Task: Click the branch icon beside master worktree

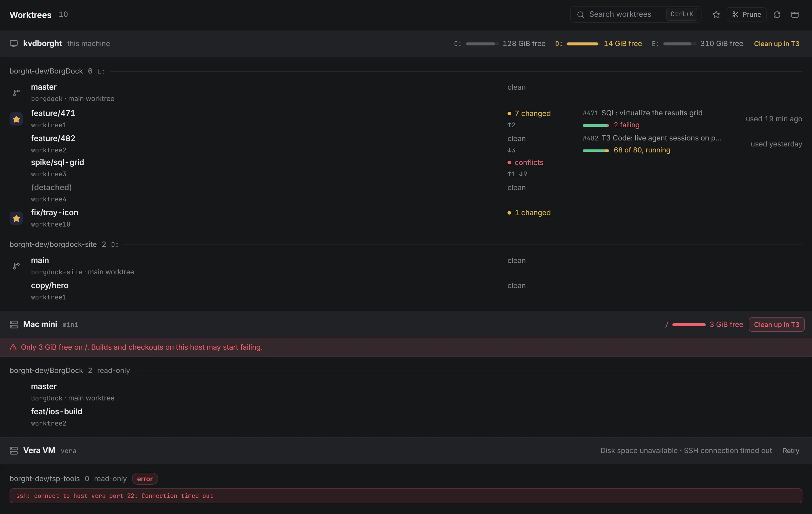Action: pyautogui.click(x=16, y=93)
